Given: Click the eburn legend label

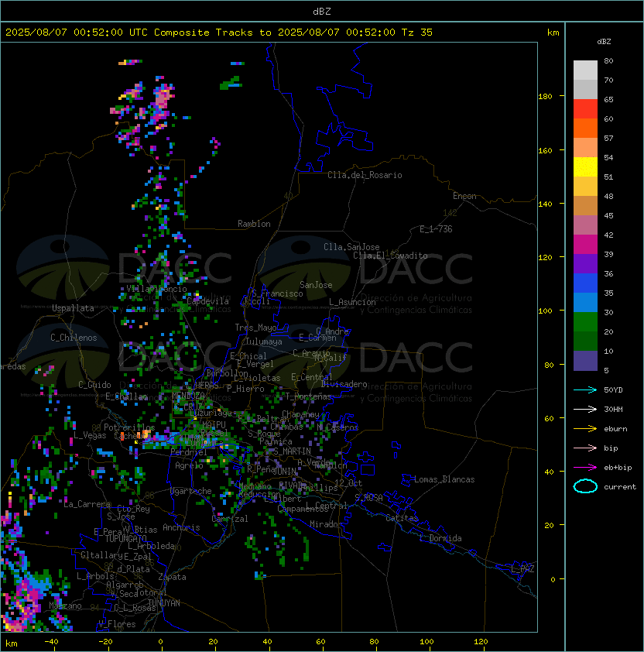Looking at the screenshot, I should (615, 429).
